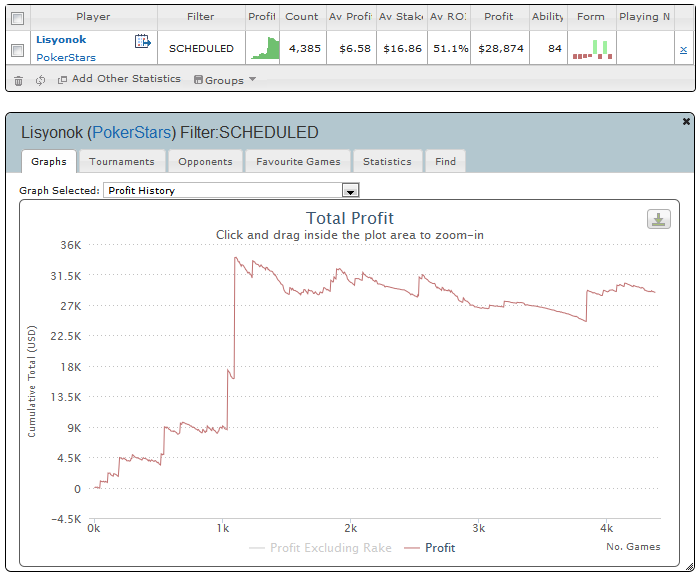699x578 pixels.
Task: Click the calendar export icon next to Lisyonok
Action: tap(143, 41)
